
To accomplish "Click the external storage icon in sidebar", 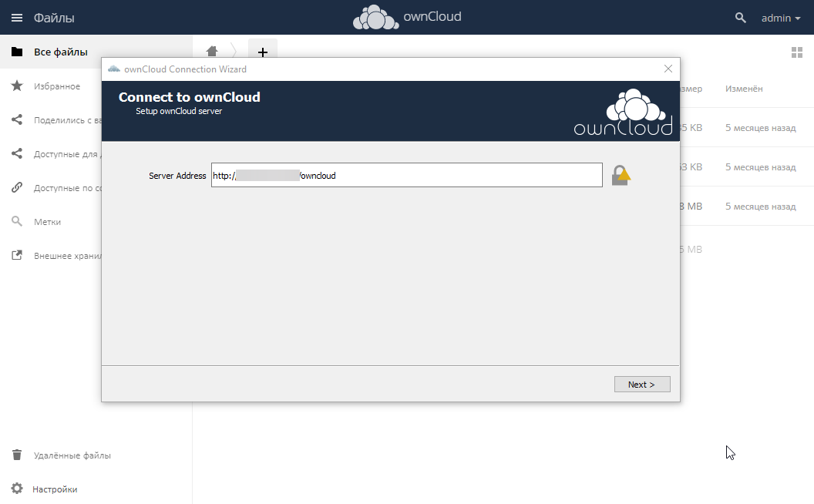I will [x=17, y=255].
